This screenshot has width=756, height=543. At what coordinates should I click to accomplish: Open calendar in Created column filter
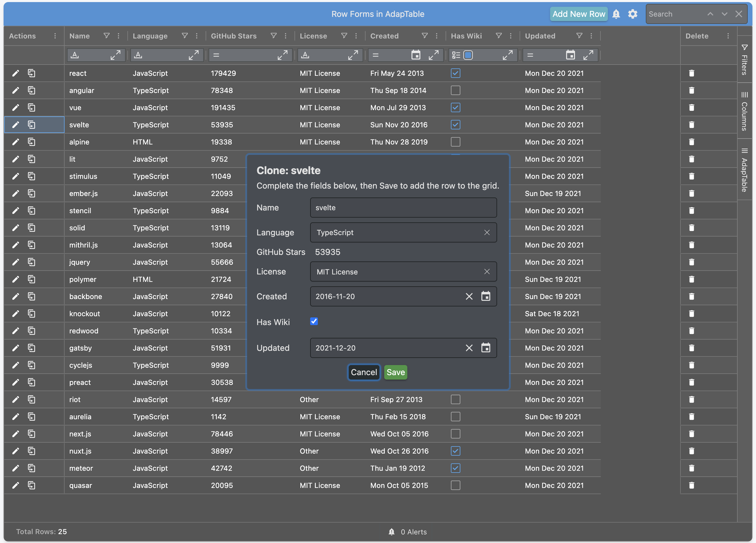tap(416, 55)
